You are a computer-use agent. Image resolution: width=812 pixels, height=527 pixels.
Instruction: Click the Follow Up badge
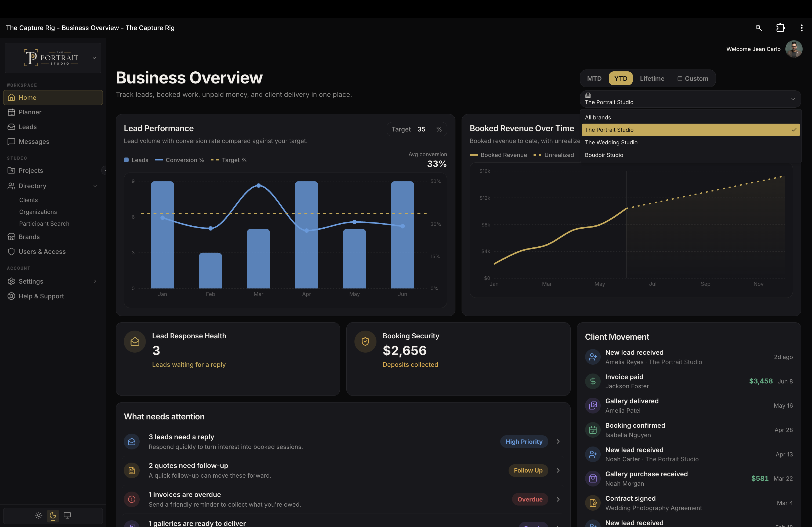click(528, 470)
